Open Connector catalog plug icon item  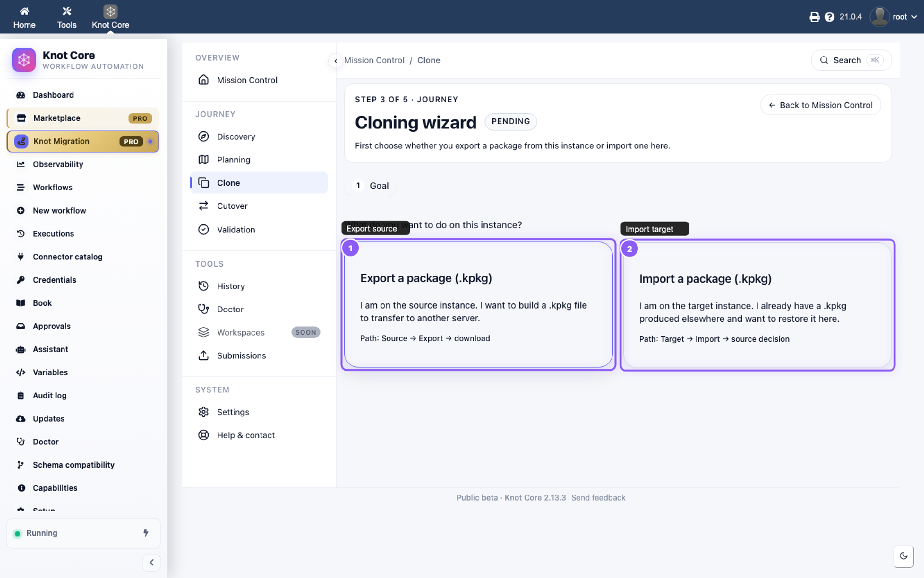pos(83,257)
